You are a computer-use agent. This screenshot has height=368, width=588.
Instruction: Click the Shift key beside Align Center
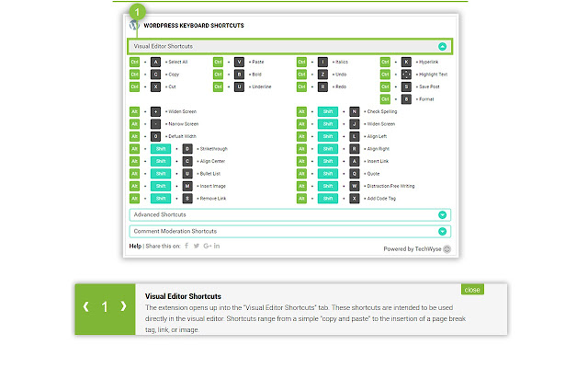pos(161,161)
